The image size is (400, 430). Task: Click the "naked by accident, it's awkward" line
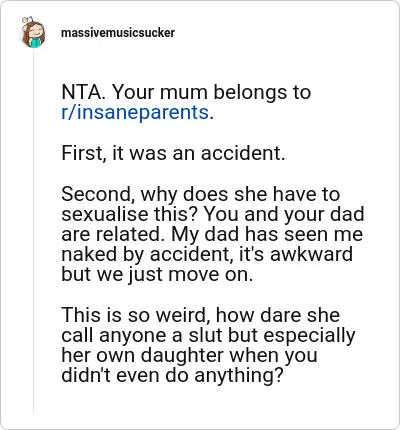[x=207, y=254]
